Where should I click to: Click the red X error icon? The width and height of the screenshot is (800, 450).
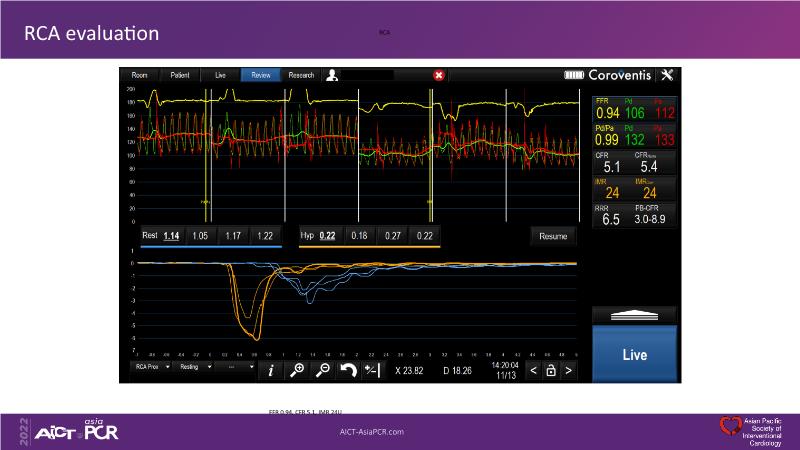point(439,75)
